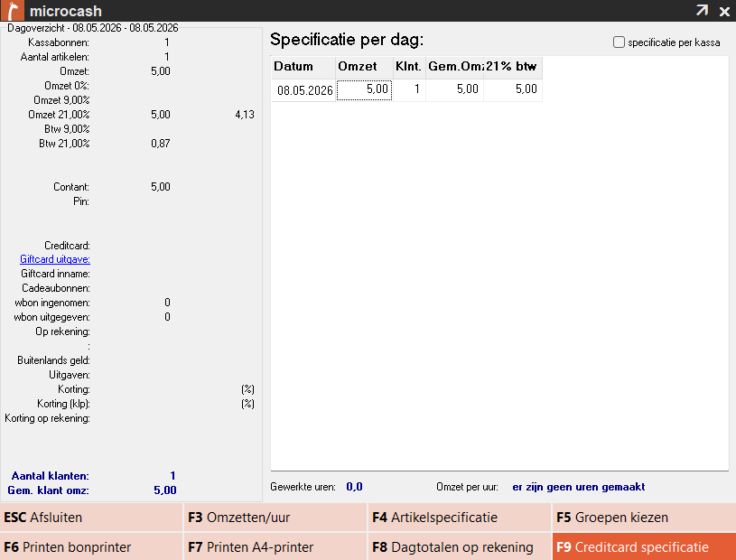Image resolution: width=736 pixels, height=560 pixels.
Task: Click the Omzet column header
Action: coord(364,67)
